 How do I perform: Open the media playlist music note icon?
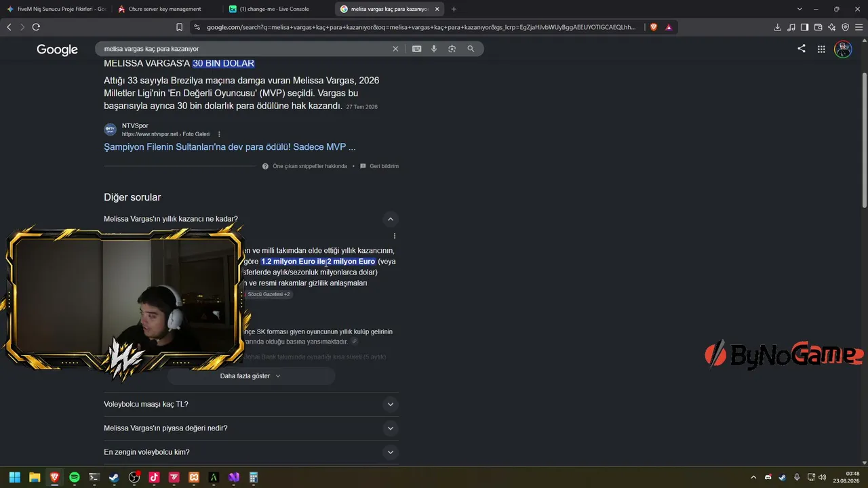pos(791,27)
